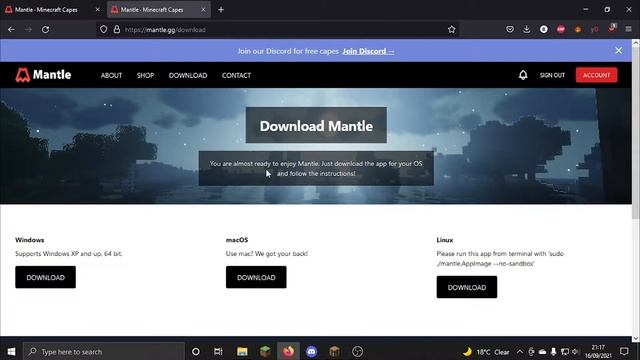Open Task View on the taskbar
This screenshot has height=360, width=640.
[x=218, y=351]
